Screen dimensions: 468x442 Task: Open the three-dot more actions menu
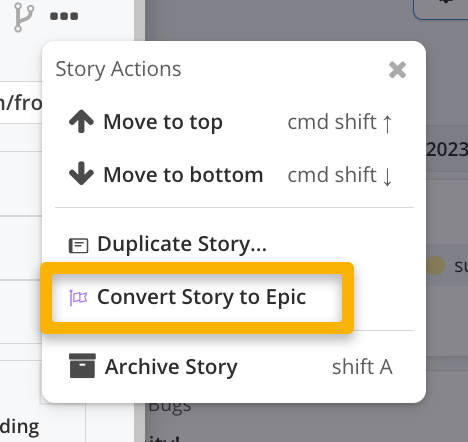click(x=64, y=16)
